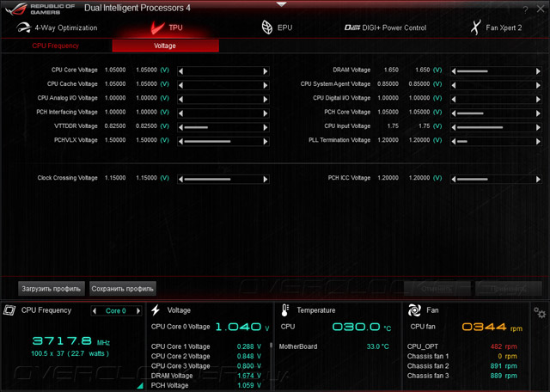Click the 3717.8 MHz frequency readout
Viewport: 550px width, 392px height.
[71, 340]
